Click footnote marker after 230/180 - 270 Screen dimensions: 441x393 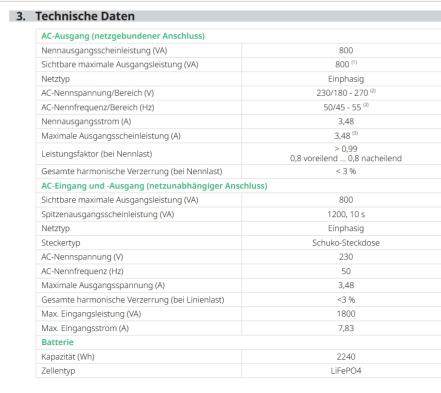tap(373, 91)
